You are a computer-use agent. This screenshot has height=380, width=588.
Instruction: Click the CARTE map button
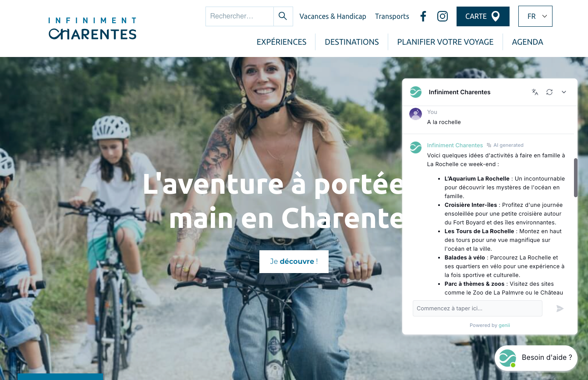click(x=483, y=16)
